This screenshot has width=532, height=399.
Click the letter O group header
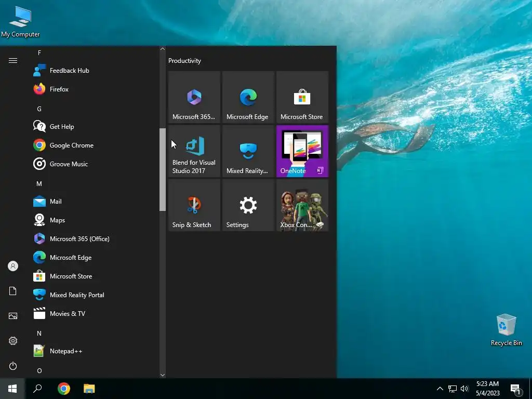coord(39,371)
